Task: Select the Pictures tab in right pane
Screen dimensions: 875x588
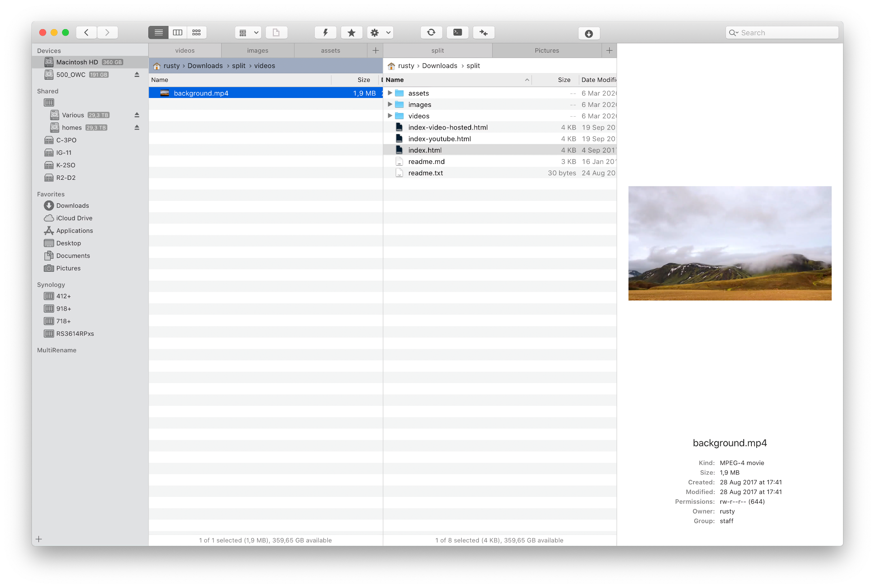Action: (547, 51)
